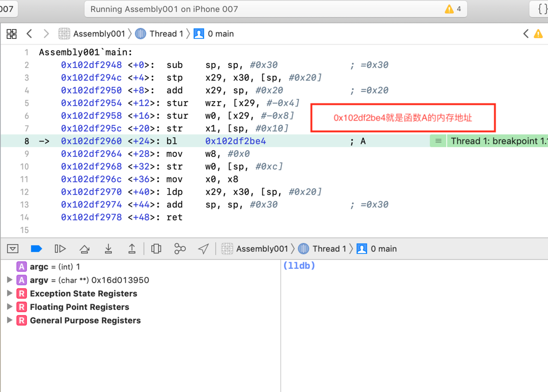Open the curly braces library button
The image size is (548, 392).
click(x=542, y=9)
